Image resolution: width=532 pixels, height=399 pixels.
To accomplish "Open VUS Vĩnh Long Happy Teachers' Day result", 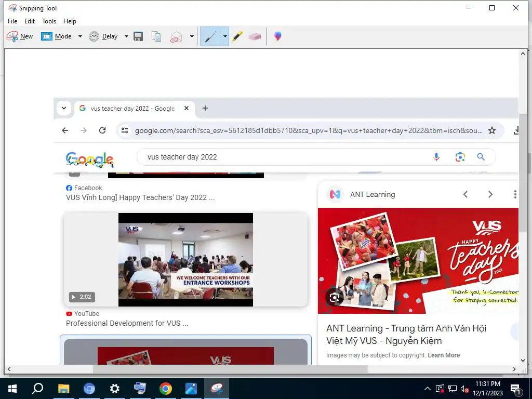I will point(140,197).
